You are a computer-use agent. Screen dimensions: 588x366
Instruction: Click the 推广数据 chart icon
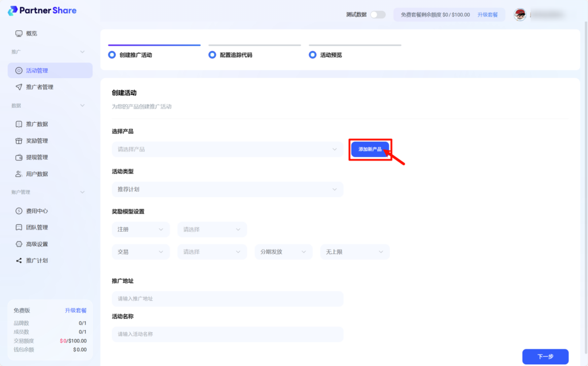19,124
